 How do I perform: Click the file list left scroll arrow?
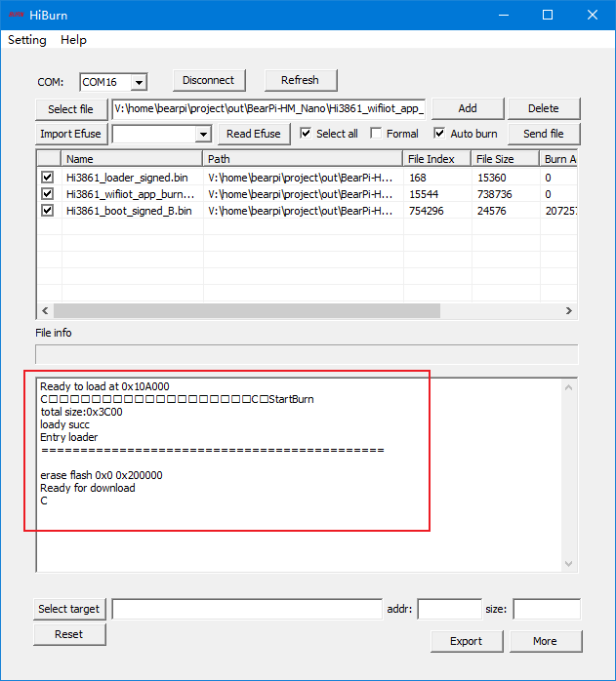pyautogui.click(x=45, y=311)
